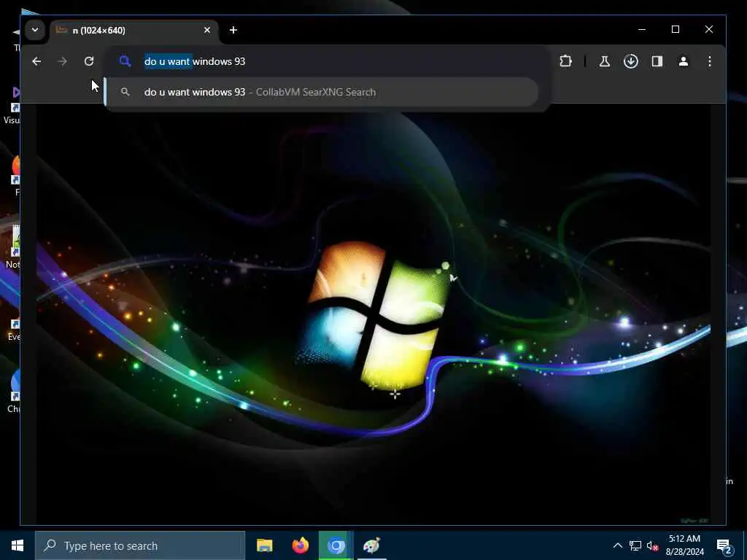
Task: Switch to the Chromium taskbar icon
Action: click(x=336, y=545)
